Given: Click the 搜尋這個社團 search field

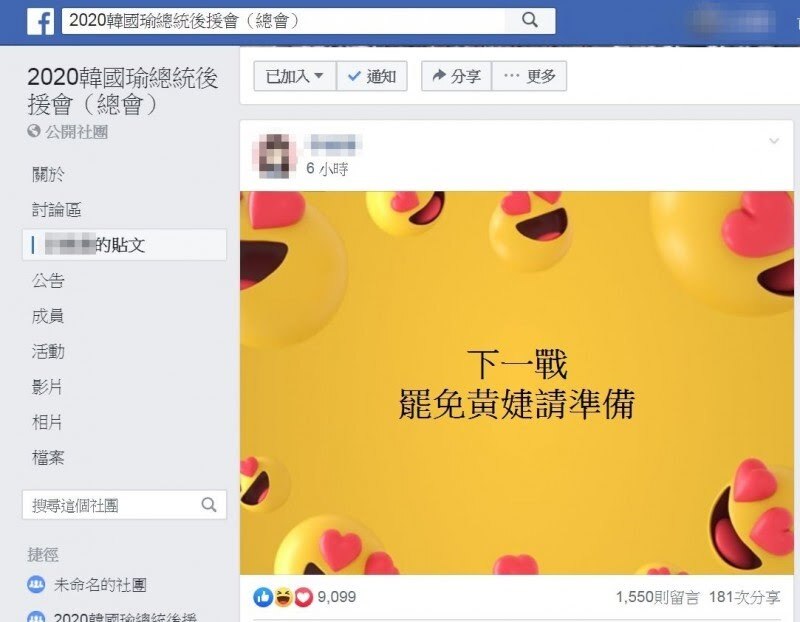Looking at the screenshot, I should point(124,505).
